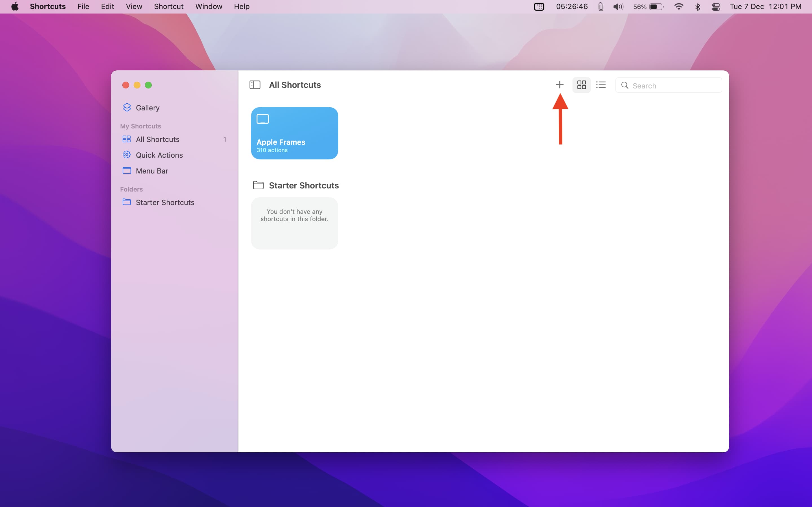
Task: Switch to grid view layout
Action: click(581, 85)
